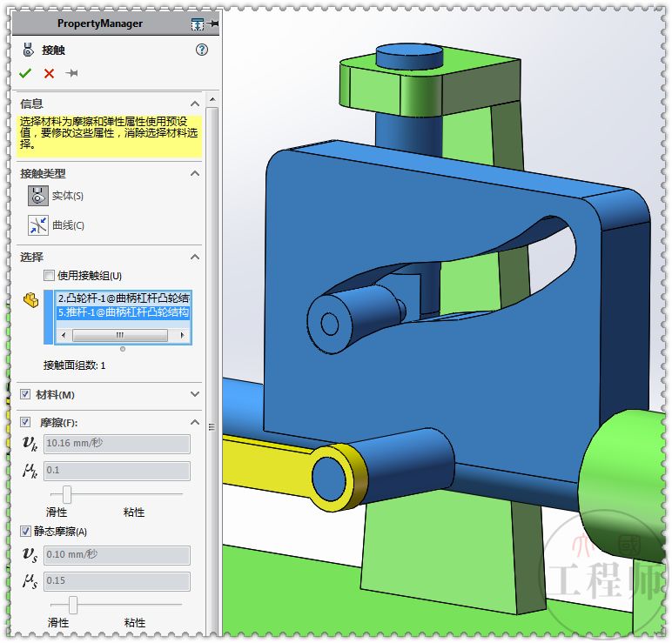Viewport: 672px width, 643px height.
Task: Collapse the 选择 section
Action: point(195,257)
